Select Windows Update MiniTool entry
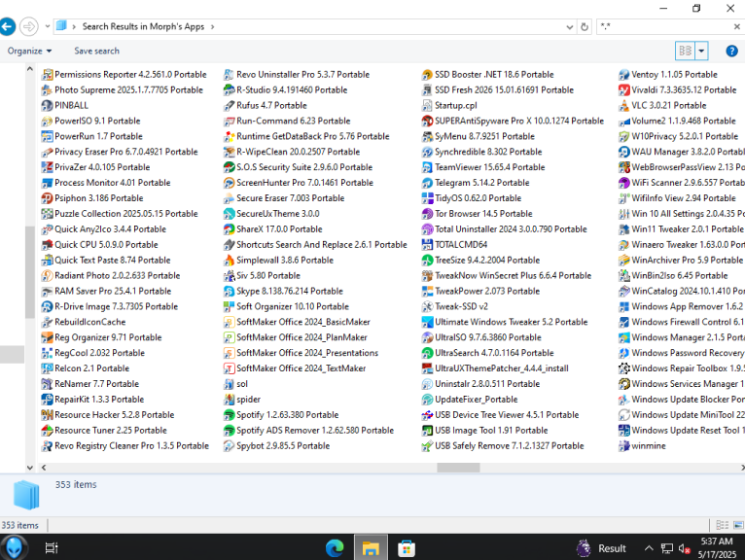Viewport: 745px width, 560px height. point(682,415)
